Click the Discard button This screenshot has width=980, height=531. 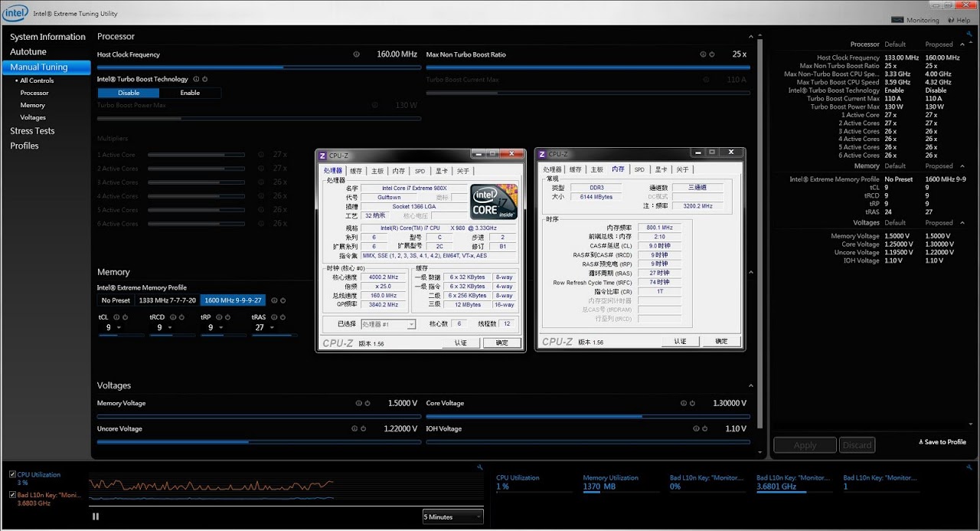(857, 445)
